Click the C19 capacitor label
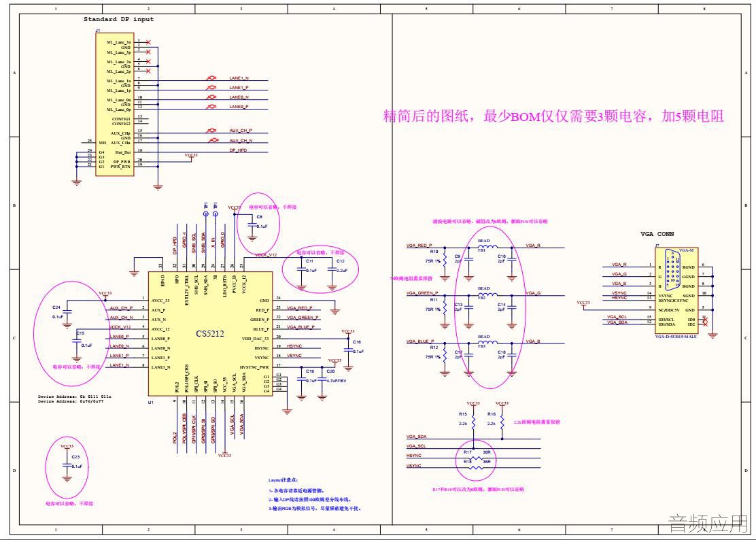756x540 pixels. pyautogui.click(x=310, y=371)
